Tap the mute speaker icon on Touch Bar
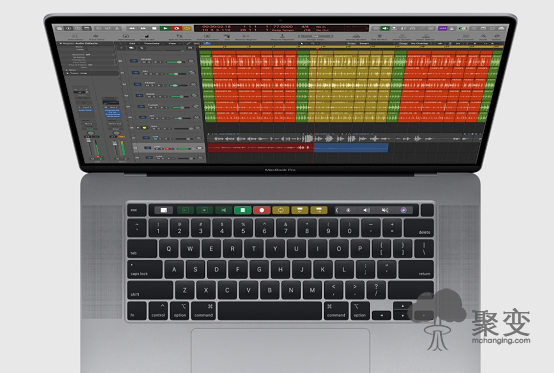 coord(385,210)
